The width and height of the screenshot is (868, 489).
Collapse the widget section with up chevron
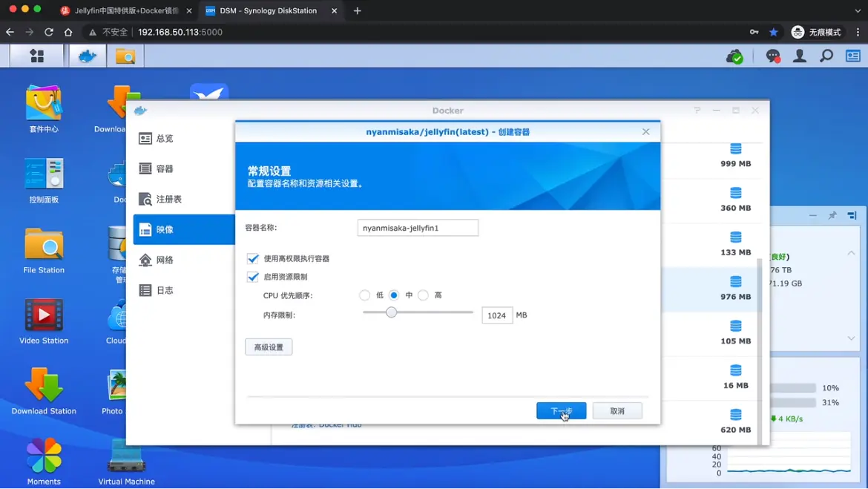click(x=851, y=253)
